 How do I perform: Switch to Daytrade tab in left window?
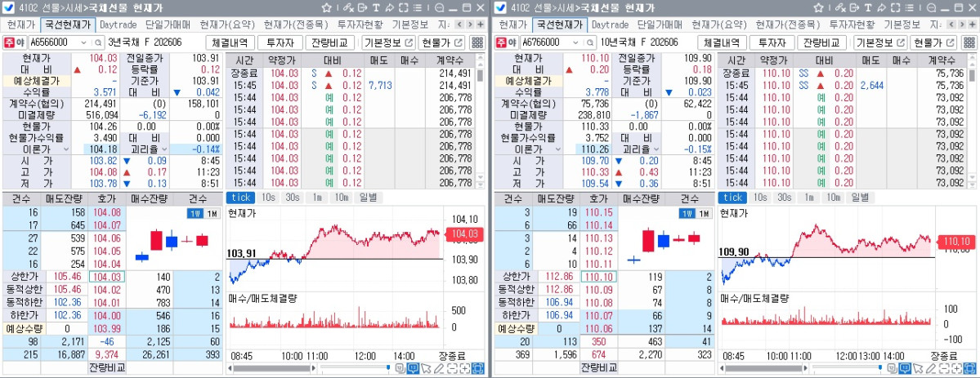(119, 25)
